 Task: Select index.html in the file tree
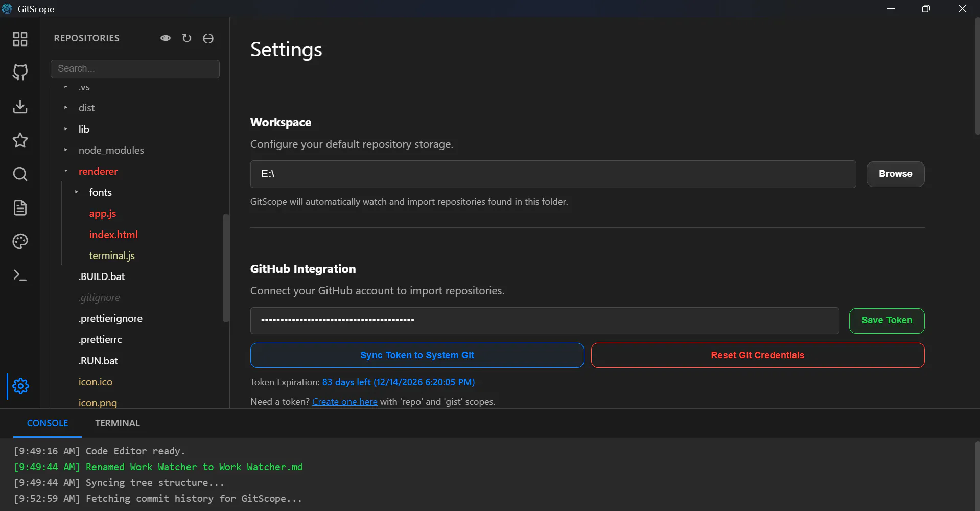click(x=113, y=235)
